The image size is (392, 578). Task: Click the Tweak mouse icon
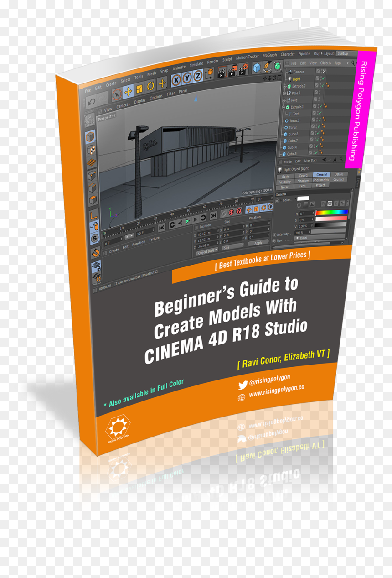coord(94,226)
